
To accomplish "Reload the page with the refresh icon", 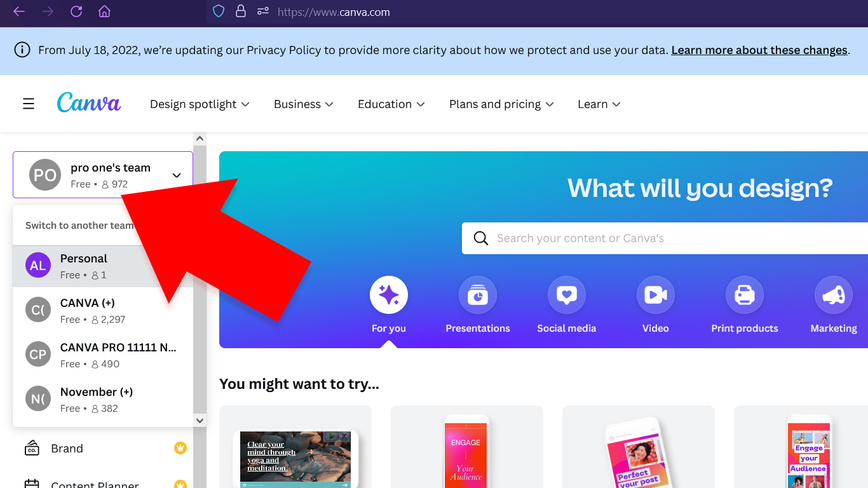I will click(76, 11).
